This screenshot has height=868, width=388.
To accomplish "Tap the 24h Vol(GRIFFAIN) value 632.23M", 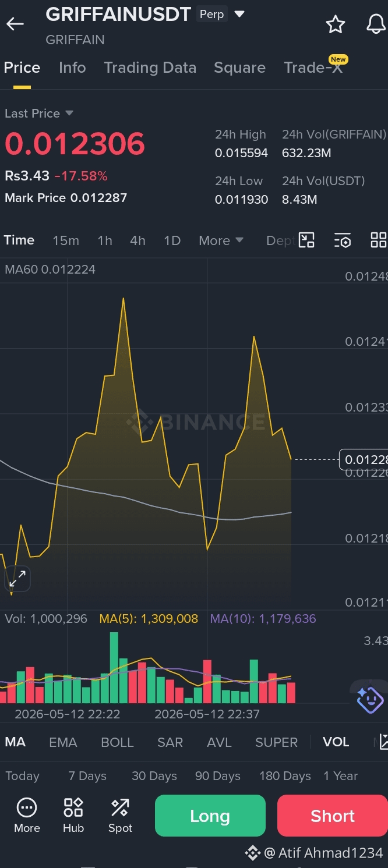I will tap(306, 153).
